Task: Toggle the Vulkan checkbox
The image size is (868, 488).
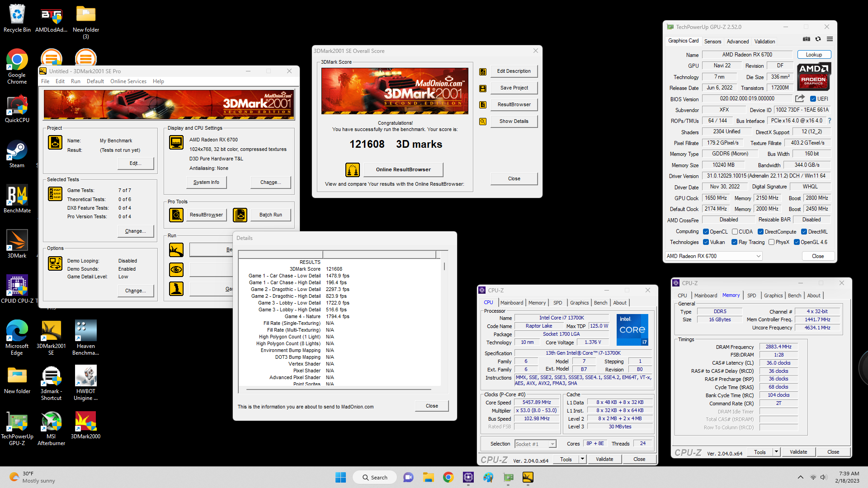Action: 706,242
